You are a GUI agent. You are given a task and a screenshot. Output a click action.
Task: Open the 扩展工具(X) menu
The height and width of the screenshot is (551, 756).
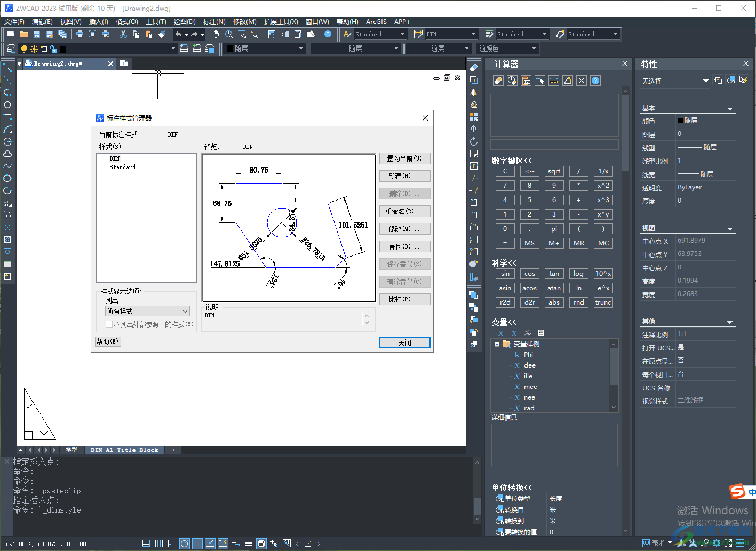point(281,22)
